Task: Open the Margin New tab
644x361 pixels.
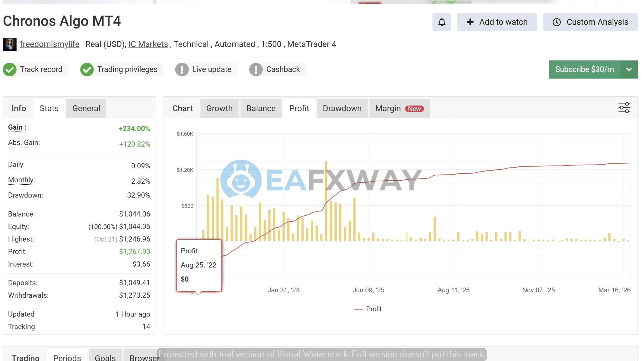Action: (x=399, y=108)
